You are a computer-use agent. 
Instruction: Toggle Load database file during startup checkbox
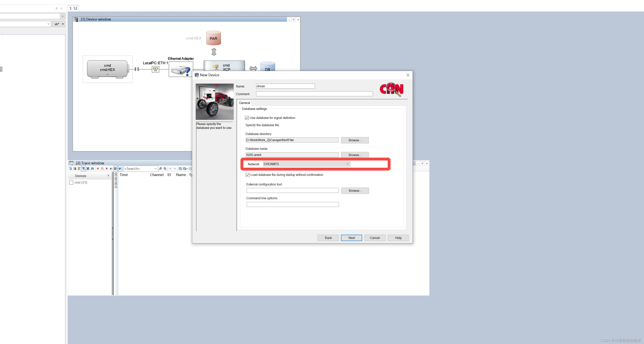248,175
